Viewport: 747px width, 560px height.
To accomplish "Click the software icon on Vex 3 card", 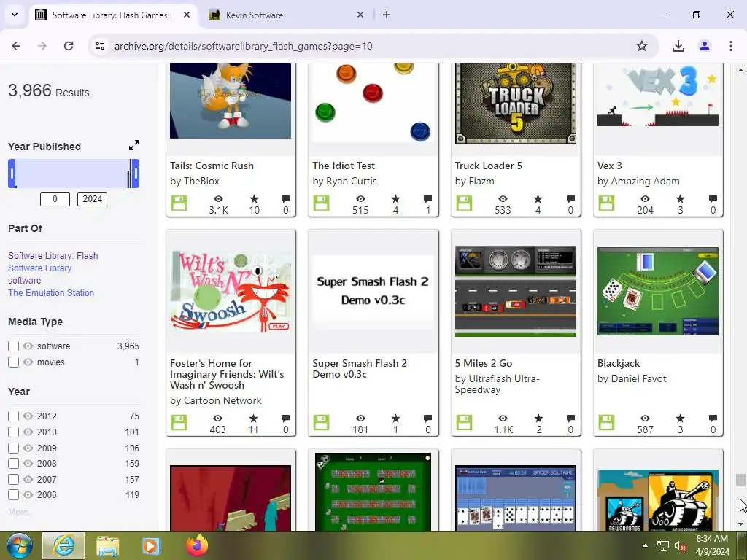I will (x=606, y=203).
